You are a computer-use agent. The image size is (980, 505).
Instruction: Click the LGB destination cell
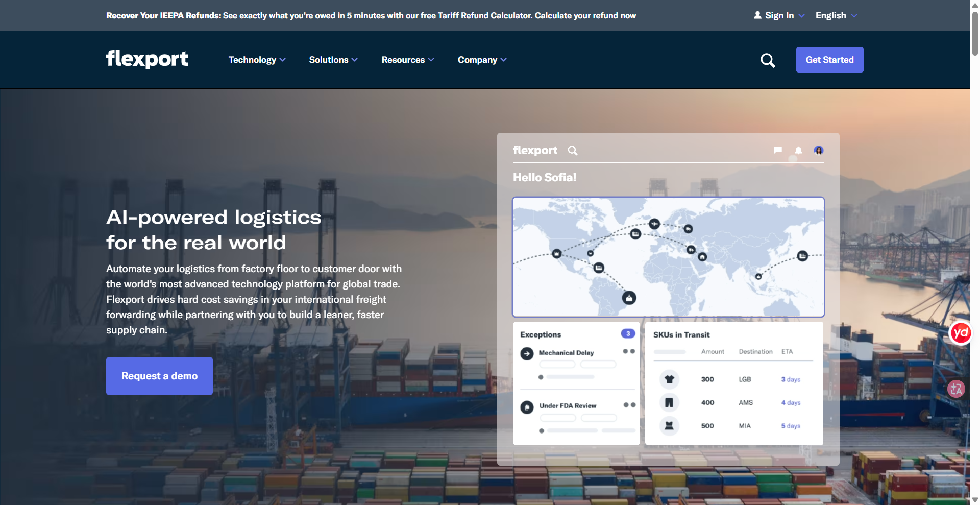(745, 379)
